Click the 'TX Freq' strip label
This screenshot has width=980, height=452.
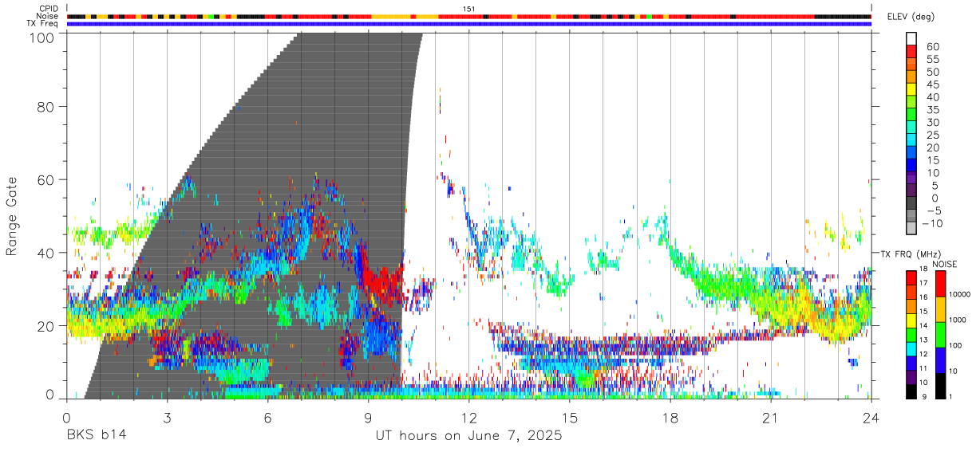tap(43, 23)
